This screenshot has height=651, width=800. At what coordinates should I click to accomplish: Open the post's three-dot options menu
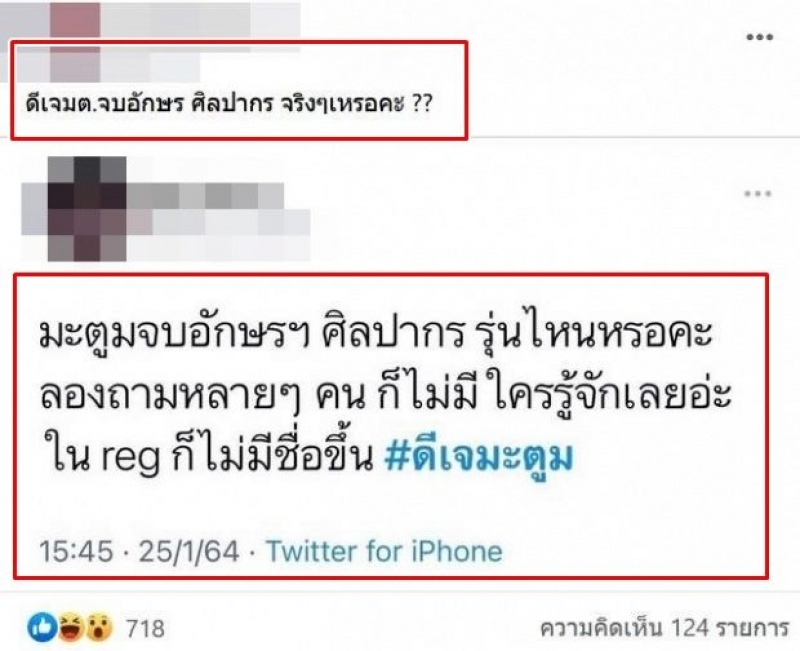pyautogui.click(x=759, y=37)
